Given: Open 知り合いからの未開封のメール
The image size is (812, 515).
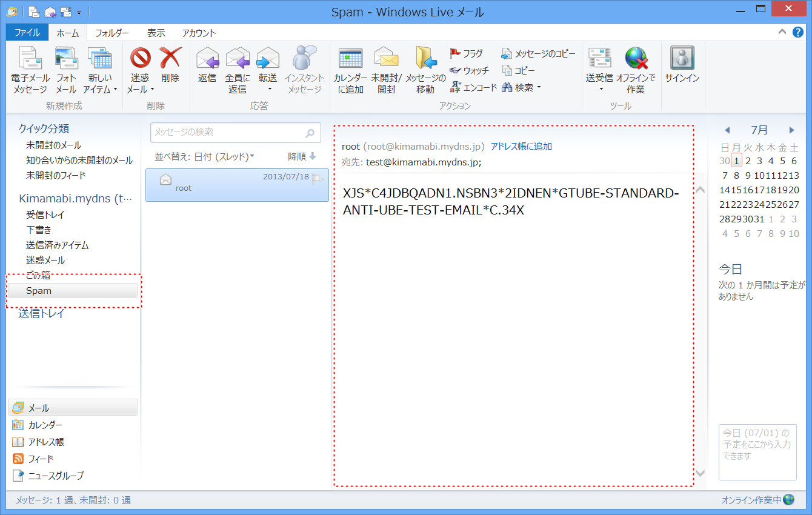Looking at the screenshot, I should [x=79, y=161].
